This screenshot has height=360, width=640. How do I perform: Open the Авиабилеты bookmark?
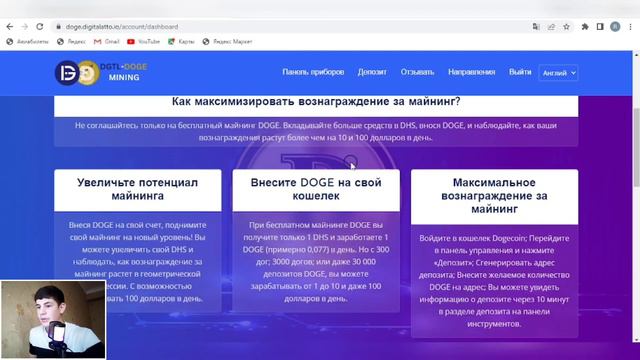(x=27, y=42)
